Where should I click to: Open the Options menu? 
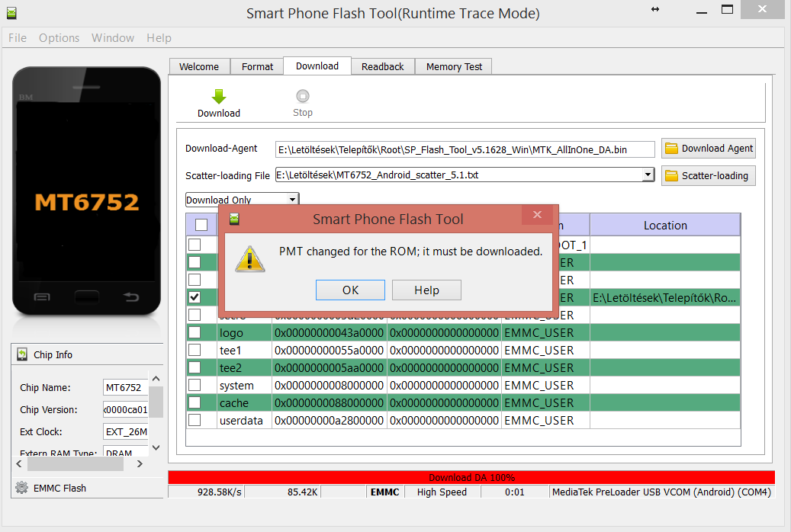click(59, 38)
